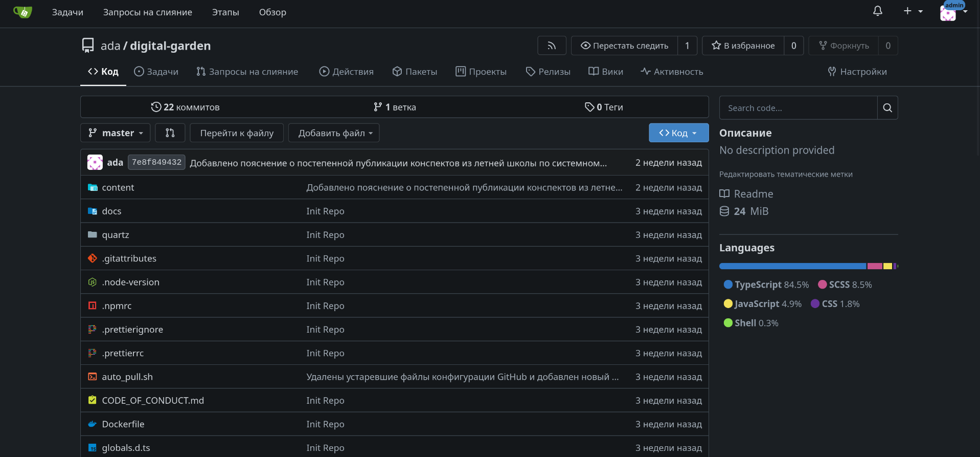
Task: Click the auto_pull.sh shell icon
Action: (93, 377)
